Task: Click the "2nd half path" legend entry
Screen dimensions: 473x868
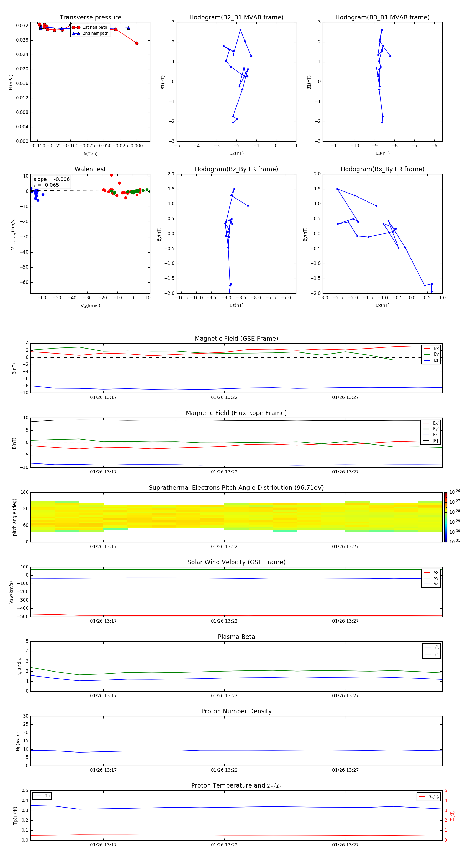Action: tap(90, 33)
